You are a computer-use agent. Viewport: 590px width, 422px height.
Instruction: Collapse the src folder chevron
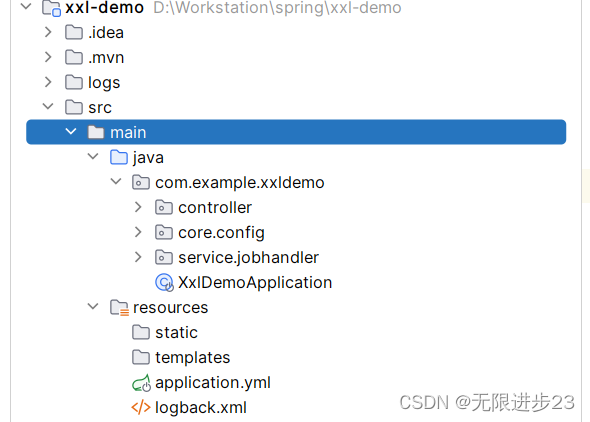48,106
